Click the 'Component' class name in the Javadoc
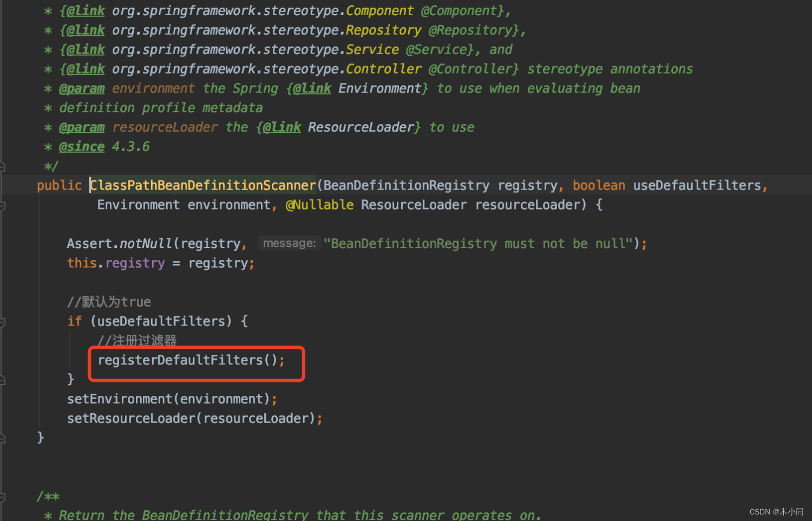This screenshot has width=812, height=521. point(379,11)
